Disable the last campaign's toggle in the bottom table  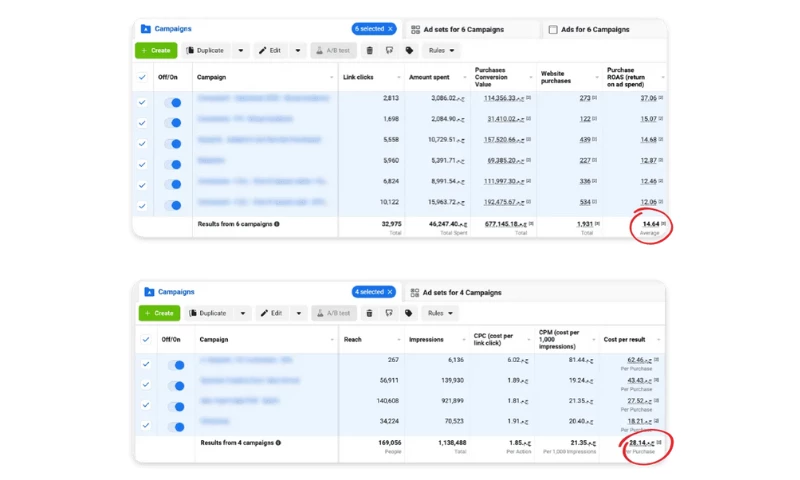[174, 422]
